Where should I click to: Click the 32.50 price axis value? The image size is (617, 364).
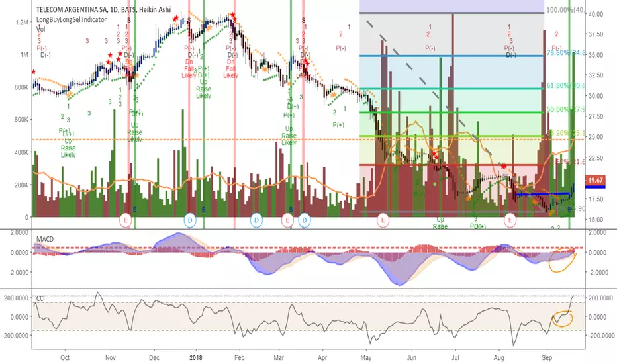coord(596,75)
